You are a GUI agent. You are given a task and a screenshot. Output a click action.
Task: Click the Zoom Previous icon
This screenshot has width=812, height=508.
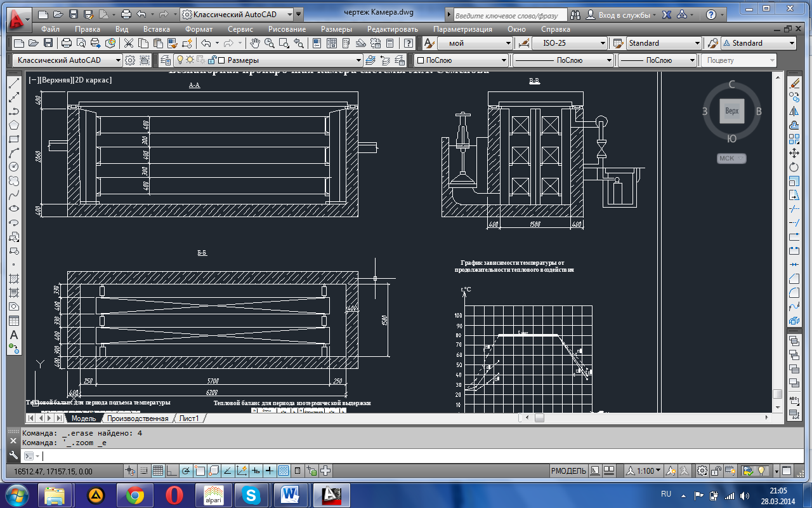coord(299,43)
